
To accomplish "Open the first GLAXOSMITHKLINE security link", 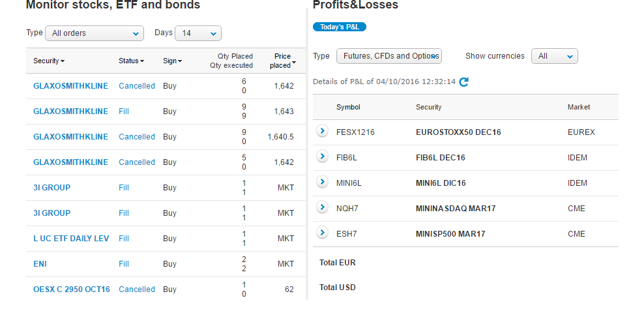I will pyautogui.click(x=70, y=86).
